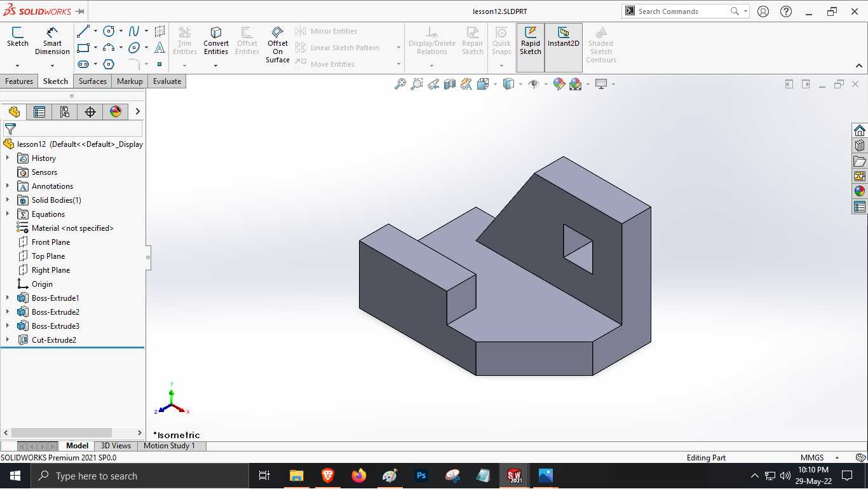Select the sketch Point tool
Viewport: 868px width, 496px height.
pos(159,64)
